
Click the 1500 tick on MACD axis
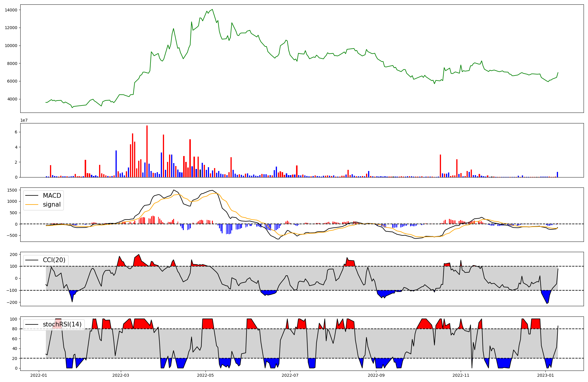(12, 190)
